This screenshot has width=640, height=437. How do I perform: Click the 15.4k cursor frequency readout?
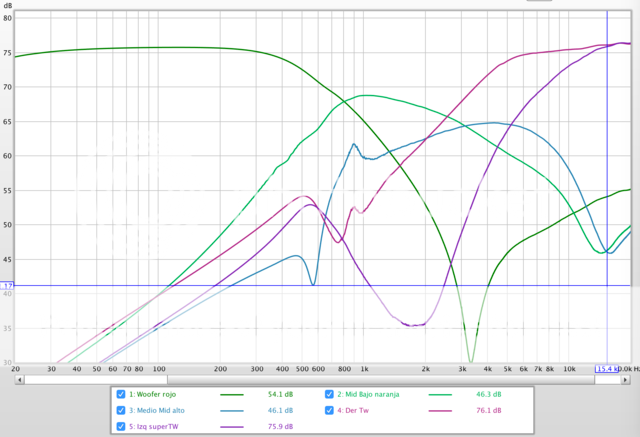tap(606, 369)
